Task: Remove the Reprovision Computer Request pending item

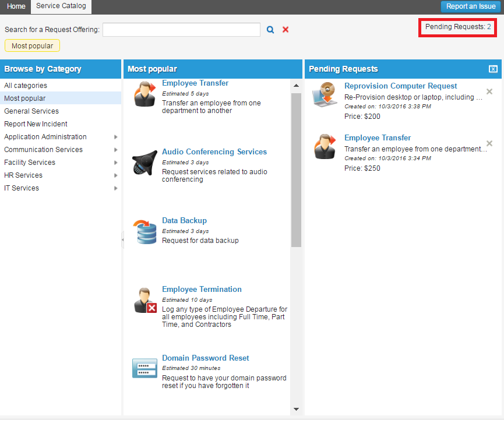Action: (x=489, y=91)
